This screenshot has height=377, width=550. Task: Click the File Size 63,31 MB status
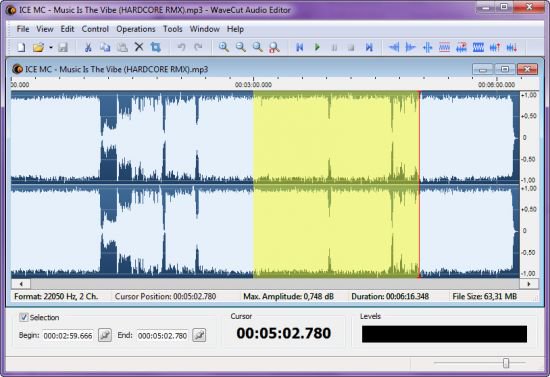484,297
